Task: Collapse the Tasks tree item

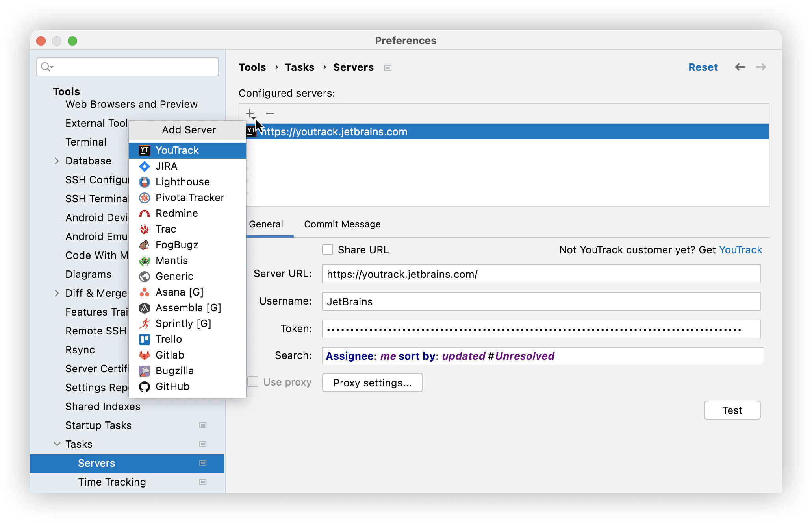Action: (57, 444)
